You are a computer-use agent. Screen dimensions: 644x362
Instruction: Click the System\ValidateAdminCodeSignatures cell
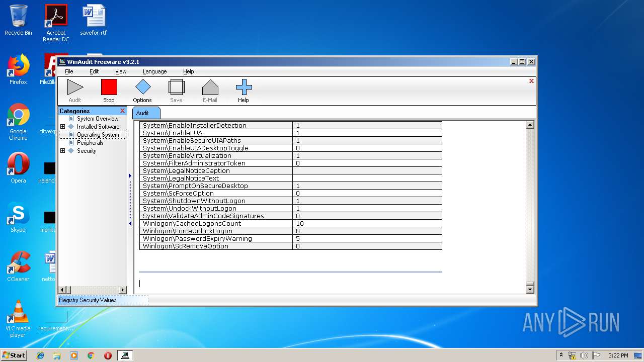(x=216, y=216)
